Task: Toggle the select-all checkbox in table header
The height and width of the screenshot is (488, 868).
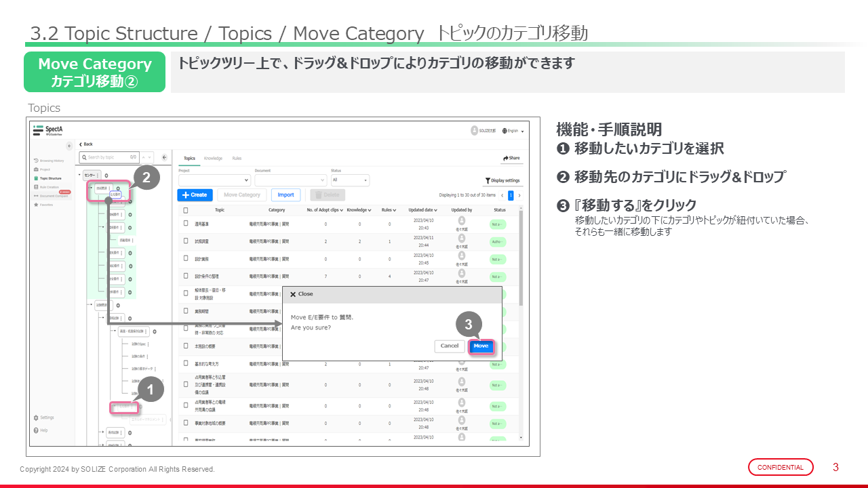Action: pos(186,210)
